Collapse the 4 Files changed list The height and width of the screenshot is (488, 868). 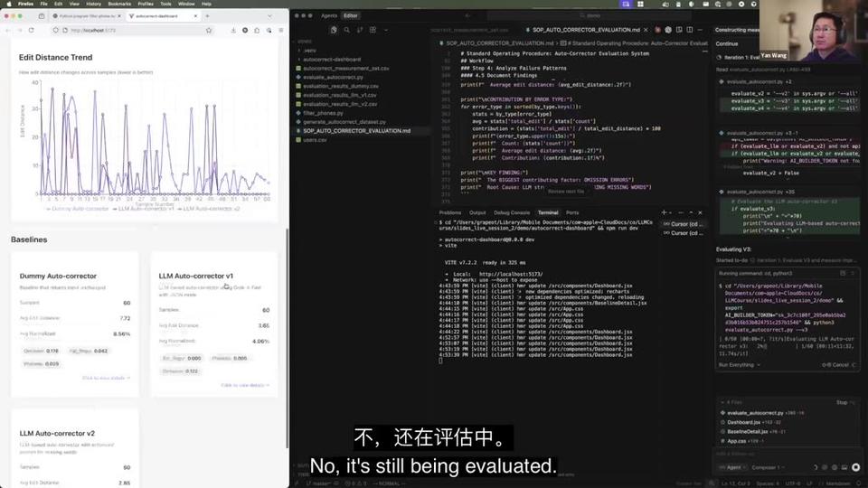pos(732,402)
